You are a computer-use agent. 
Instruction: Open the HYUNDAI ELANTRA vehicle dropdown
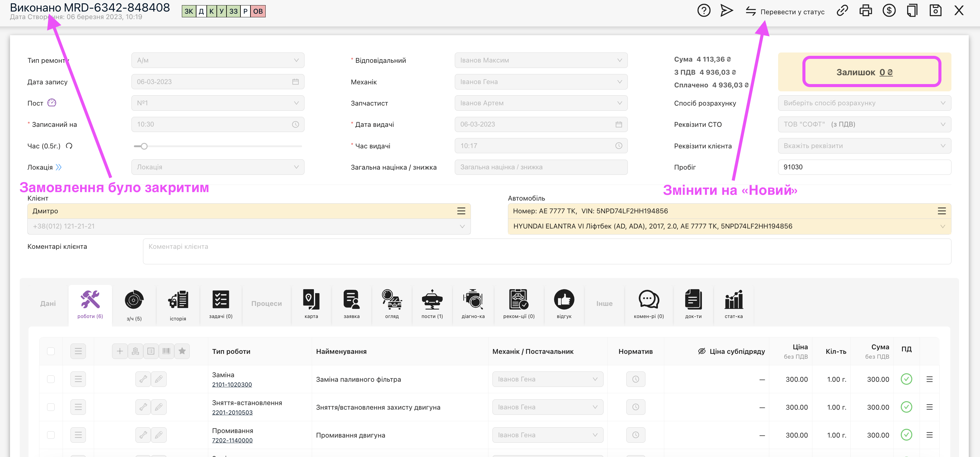[x=729, y=226]
